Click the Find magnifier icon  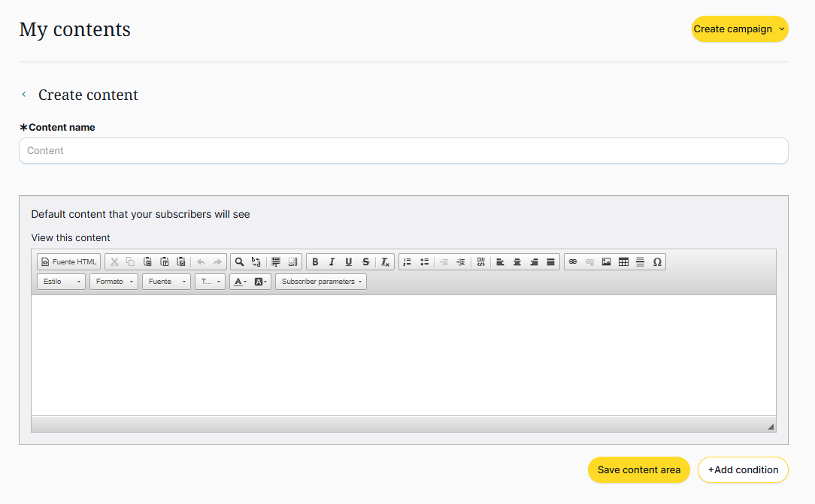pyautogui.click(x=239, y=262)
